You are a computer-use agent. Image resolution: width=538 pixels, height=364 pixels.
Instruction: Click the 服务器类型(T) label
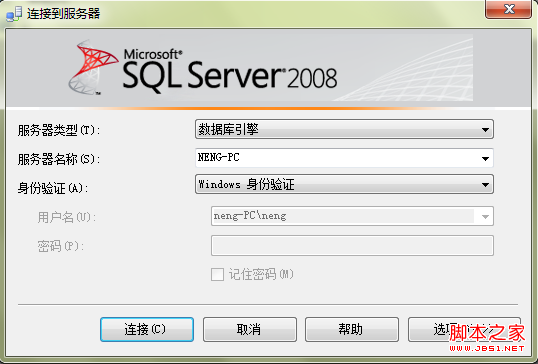(x=59, y=130)
